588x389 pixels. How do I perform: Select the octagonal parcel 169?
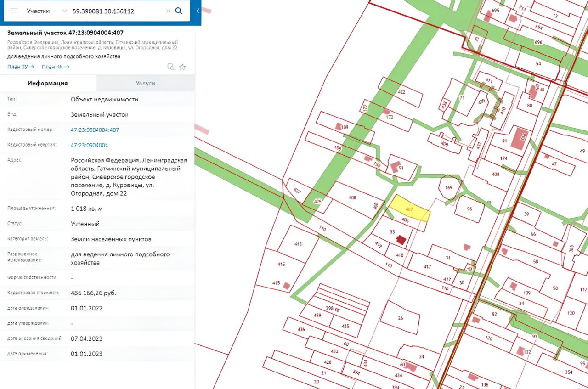pyautogui.click(x=449, y=188)
